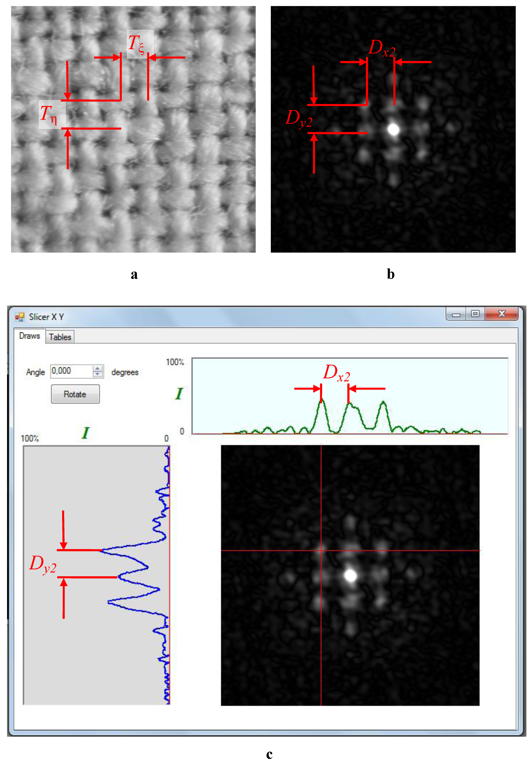Click the Slicer X Y title bar text

pyautogui.click(x=46, y=317)
